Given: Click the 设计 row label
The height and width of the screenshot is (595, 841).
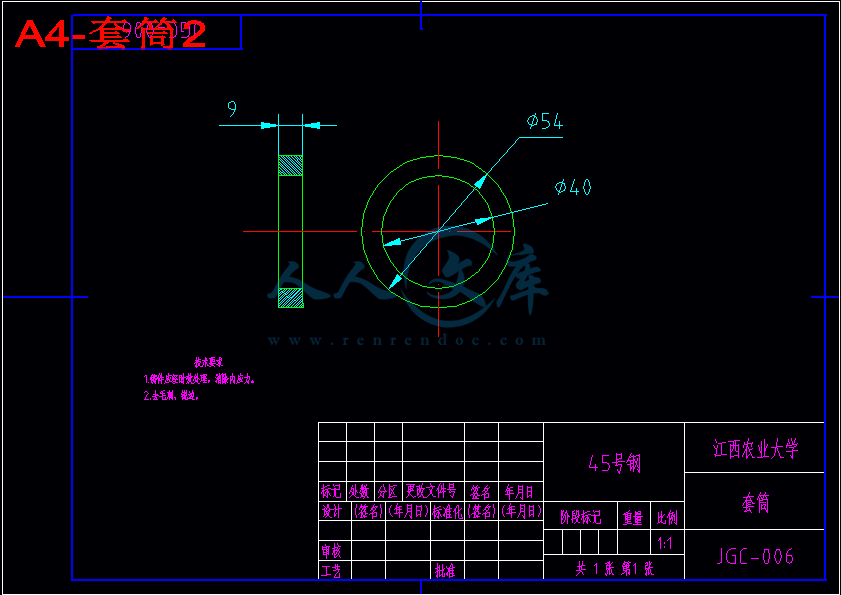Looking at the screenshot, I should (332, 511).
